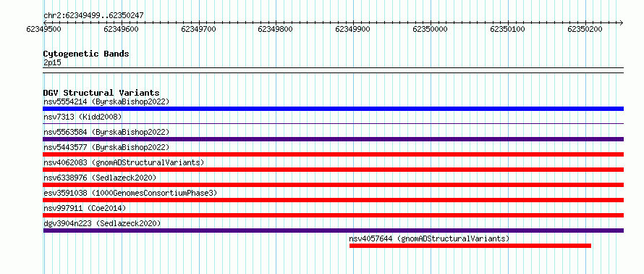Click the red bar of nsv997911
The width and height of the screenshot is (644, 274).
pyautogui.click(x=334, y=215)
